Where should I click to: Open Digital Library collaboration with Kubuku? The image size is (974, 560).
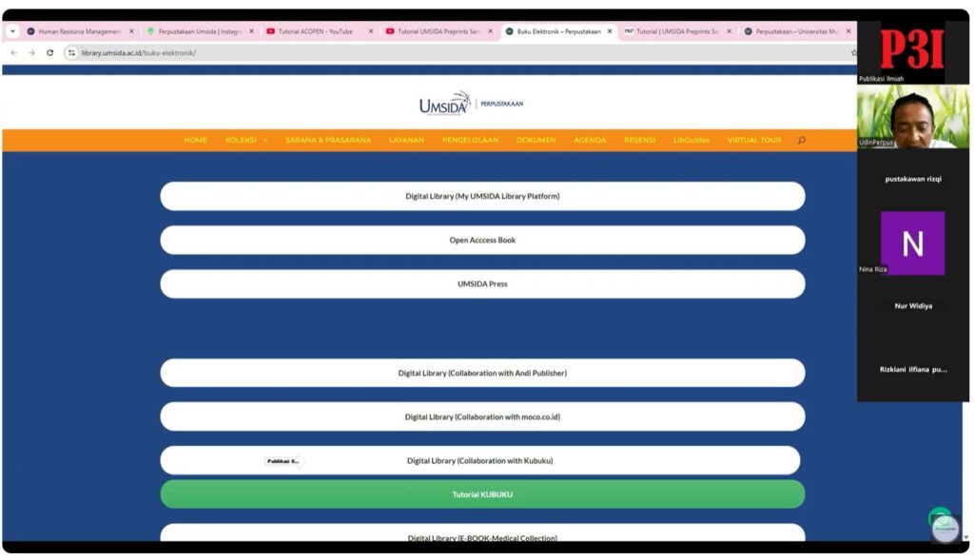(480, 461)
